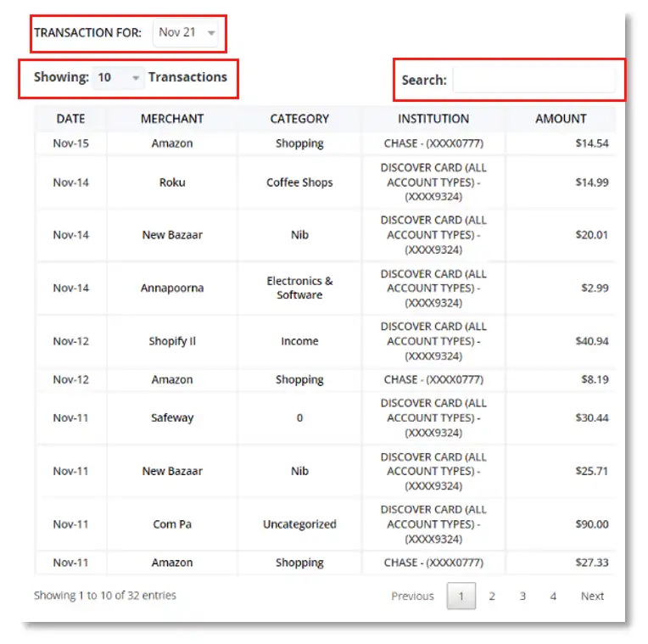The image size is (648, 644).
Task: Click the Search input field
Action: (533, 81)
